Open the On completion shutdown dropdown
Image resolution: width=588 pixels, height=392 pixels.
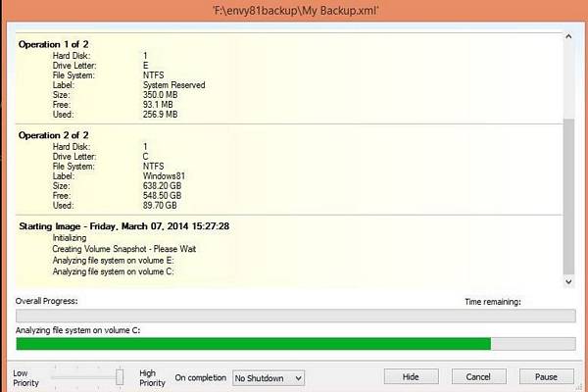[269, 377]
